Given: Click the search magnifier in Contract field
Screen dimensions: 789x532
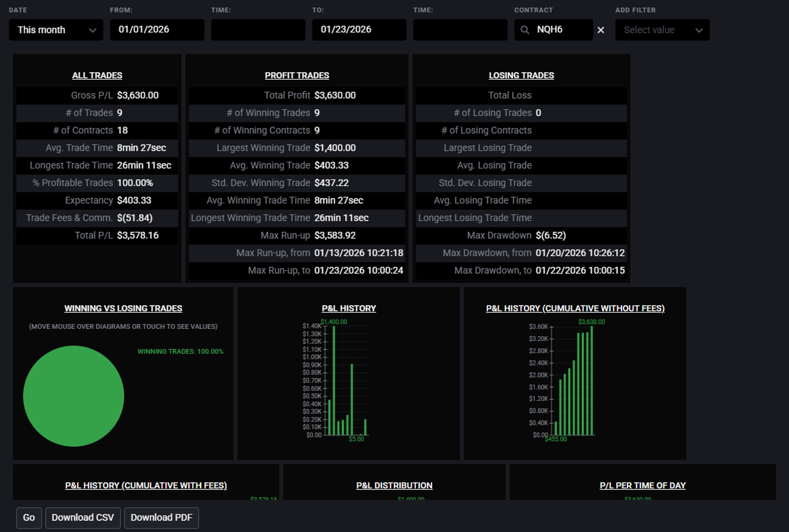Looking at the screenshot, I should 525,30.
